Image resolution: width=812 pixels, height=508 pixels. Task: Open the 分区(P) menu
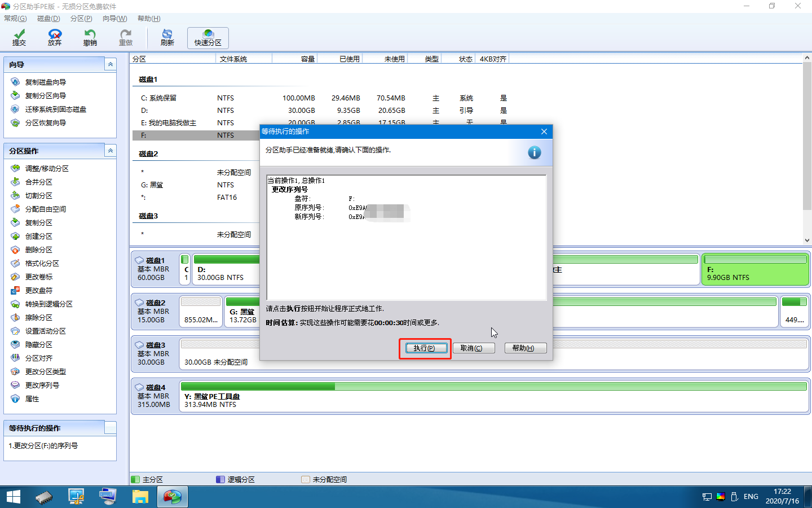pos(81,19)
